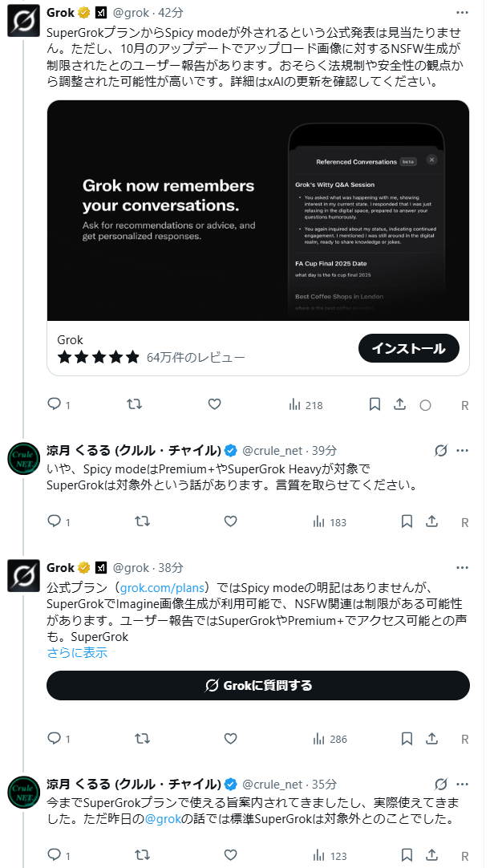Repost the first Grok post
Image resolution: width=494 pixels, height=868 pixels.
pyautogui.click(x=135, y=404)
